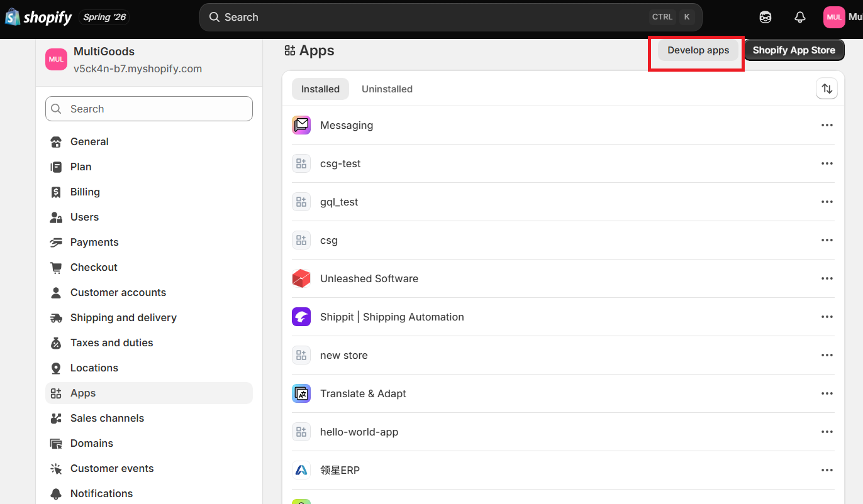
Task: Click the Messaging app icon
Action: [x=301, y=125]
